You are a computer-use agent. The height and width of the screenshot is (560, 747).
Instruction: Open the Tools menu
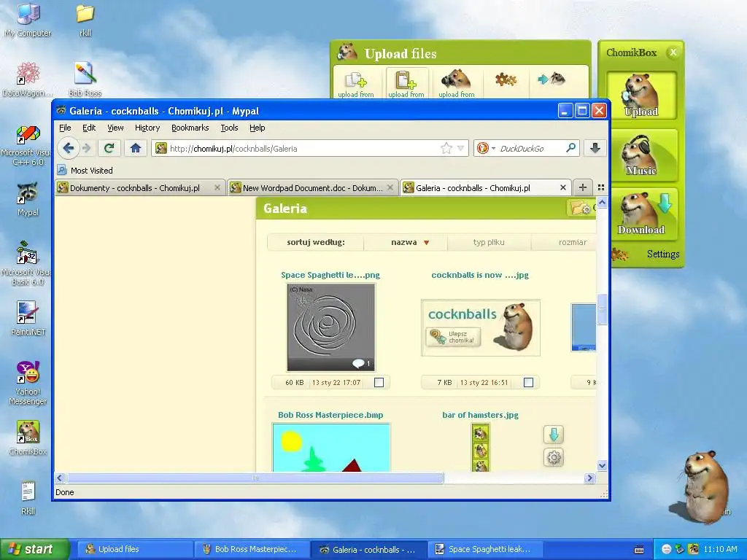click(229, 128)
